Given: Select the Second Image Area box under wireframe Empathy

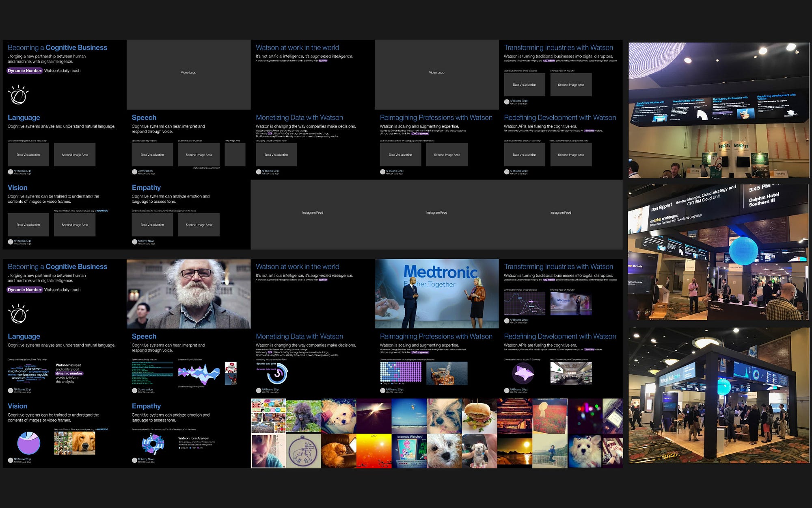Looking at the screenshot, I should tap(199, 225).
